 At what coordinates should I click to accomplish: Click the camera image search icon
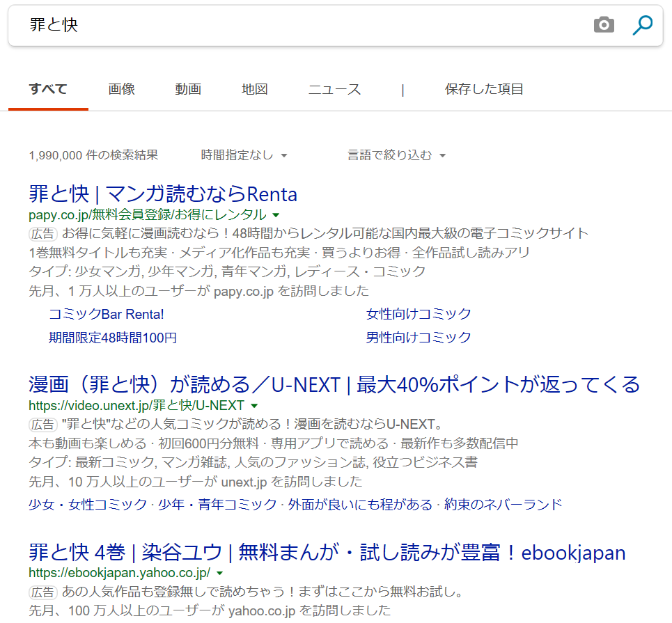click(x=604, y=25)
